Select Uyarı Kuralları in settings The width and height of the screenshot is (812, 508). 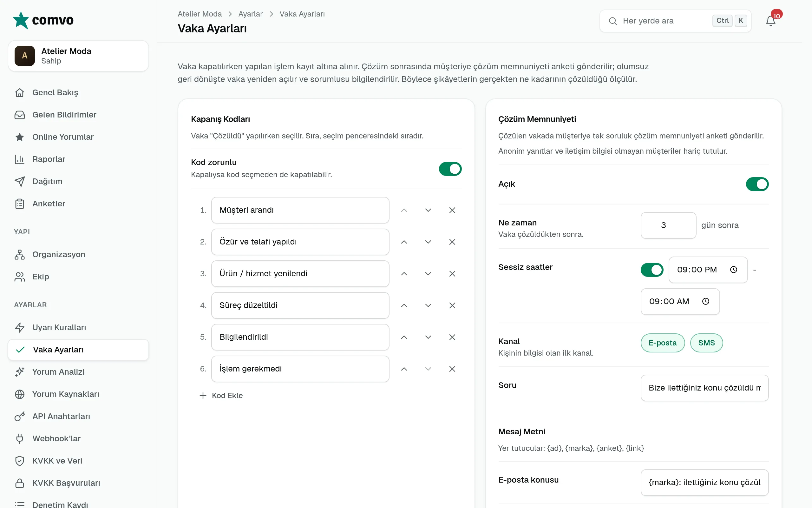[78, 328]
